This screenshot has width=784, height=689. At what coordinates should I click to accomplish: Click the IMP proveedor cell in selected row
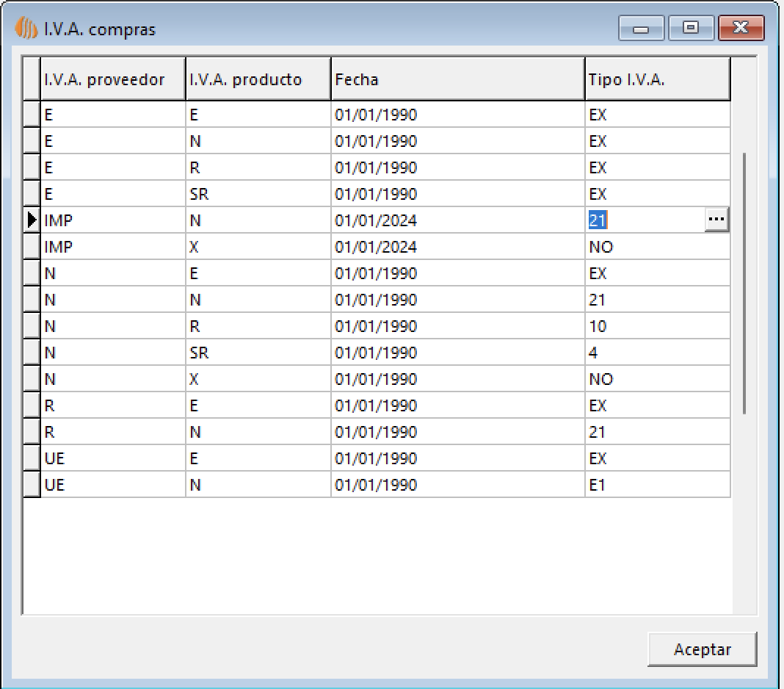coord(112,220)
